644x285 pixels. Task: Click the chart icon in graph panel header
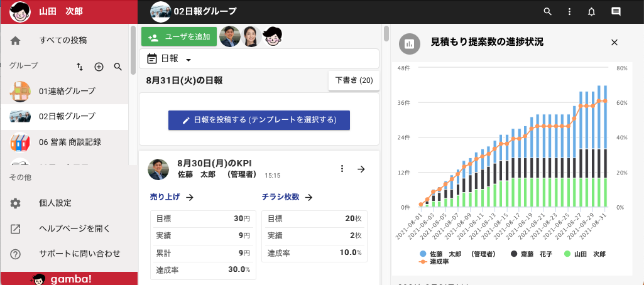[409, 43]
